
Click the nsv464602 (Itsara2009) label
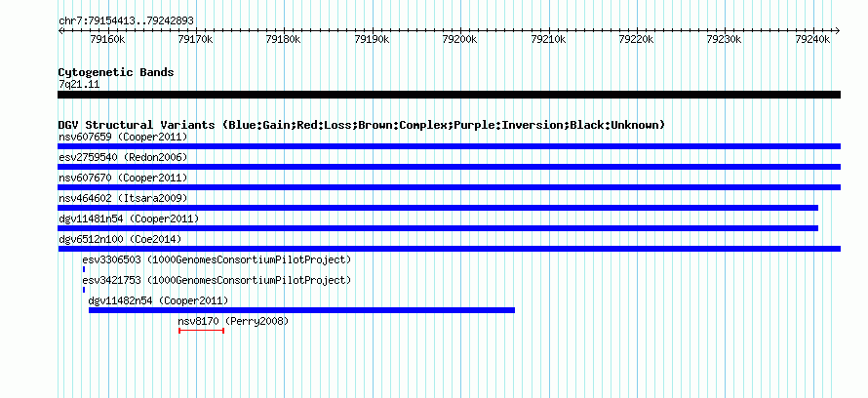123,198
